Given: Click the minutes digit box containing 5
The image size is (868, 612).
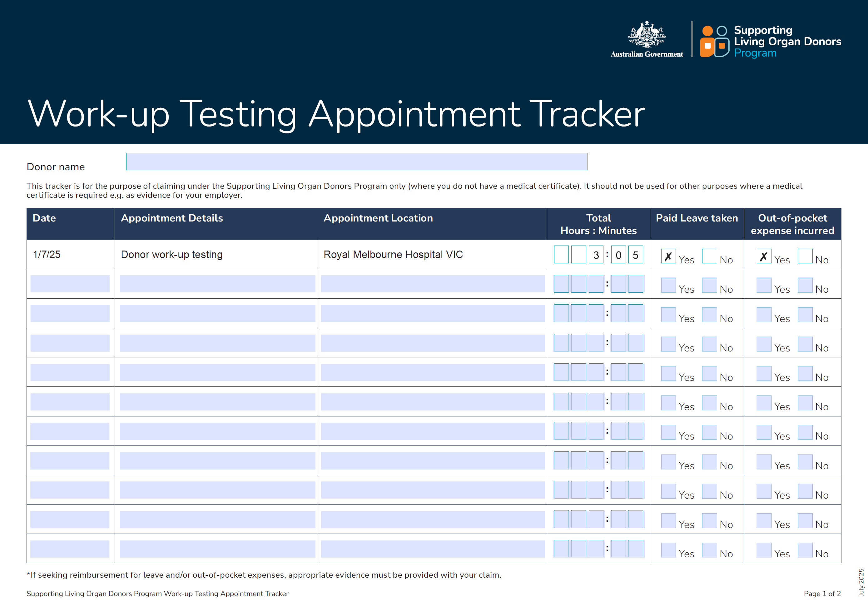Looking at the screenshot, I should pos(636,255).
